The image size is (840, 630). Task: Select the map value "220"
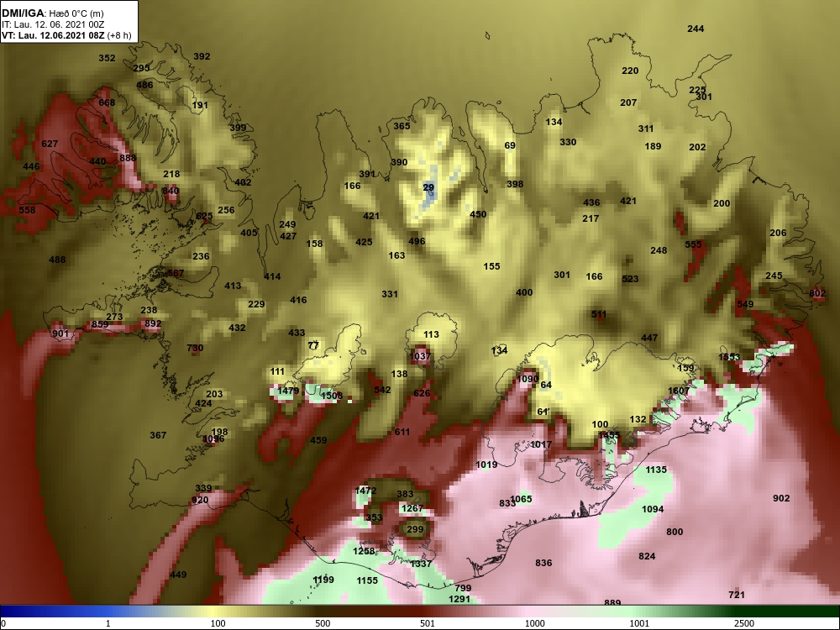[630, 71]
